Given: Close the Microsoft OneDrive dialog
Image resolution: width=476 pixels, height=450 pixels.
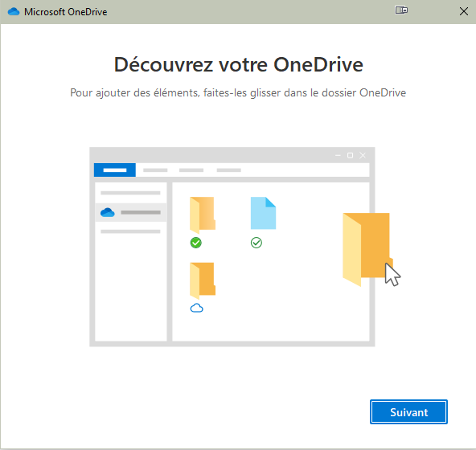Looking at the screenshot, I should 464,11.
